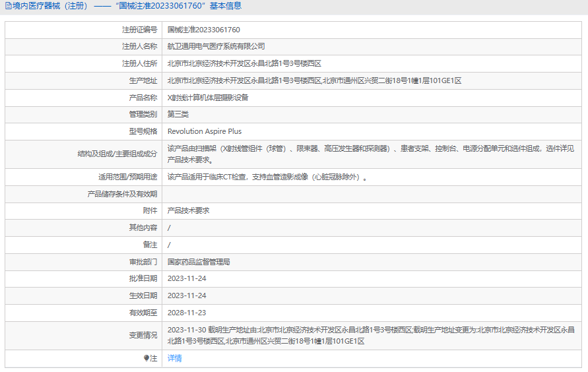Click the 变更情况 row label
Screen dimensions: 588x372
(x=143, y=335)
